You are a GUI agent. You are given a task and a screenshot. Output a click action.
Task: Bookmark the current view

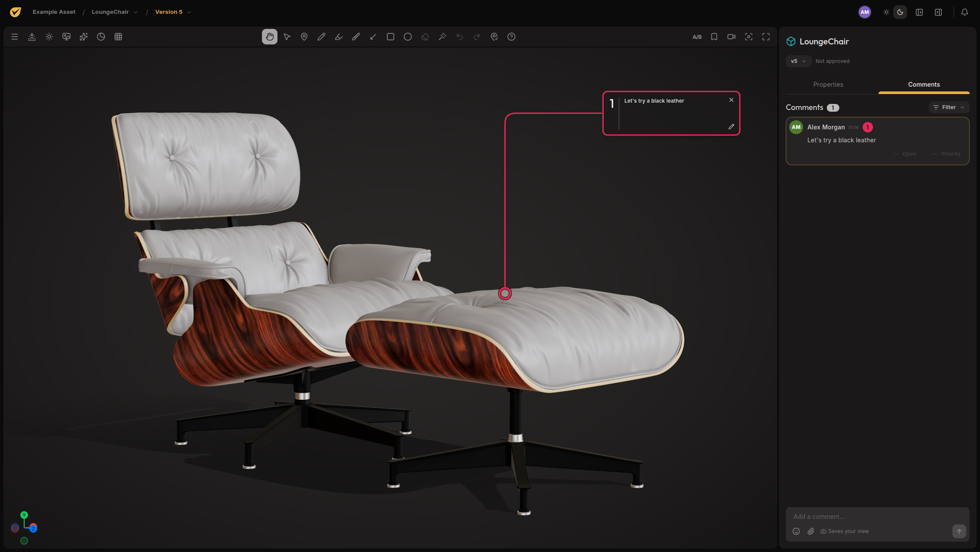[x=714, y=37]
